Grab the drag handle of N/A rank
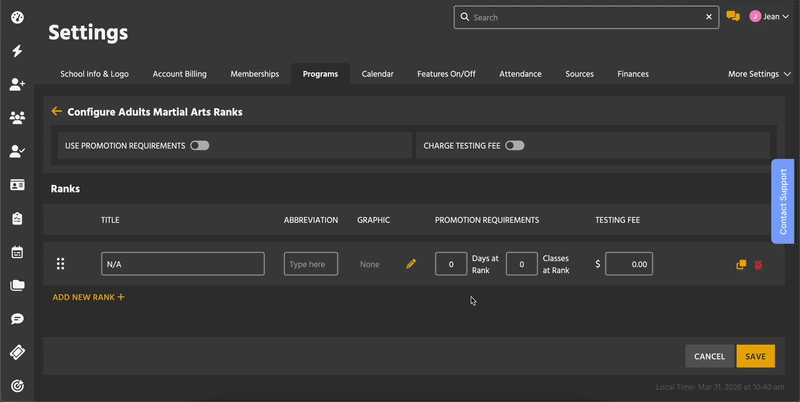Viewport: 800px width, 402px height. (60, 264)
